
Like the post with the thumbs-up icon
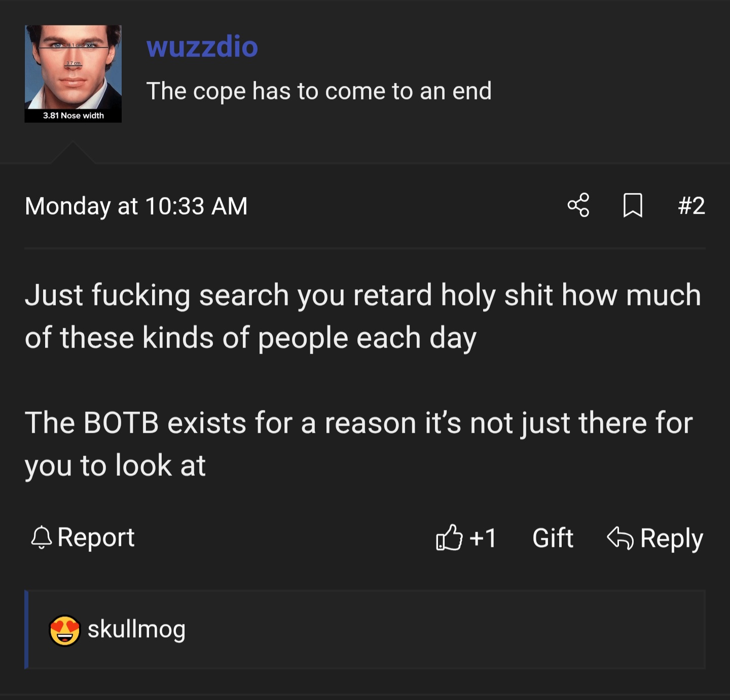tap(449, 538)
